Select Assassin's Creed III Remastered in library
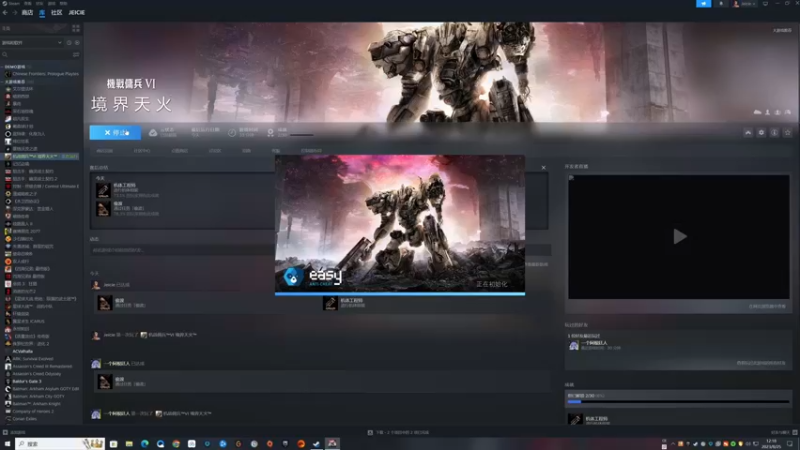 [x=39, y=366]
